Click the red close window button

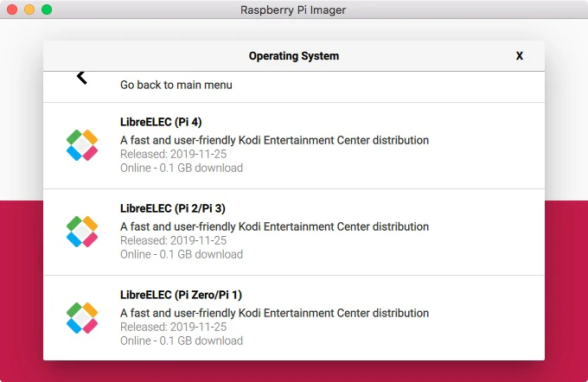pos(12,10)
